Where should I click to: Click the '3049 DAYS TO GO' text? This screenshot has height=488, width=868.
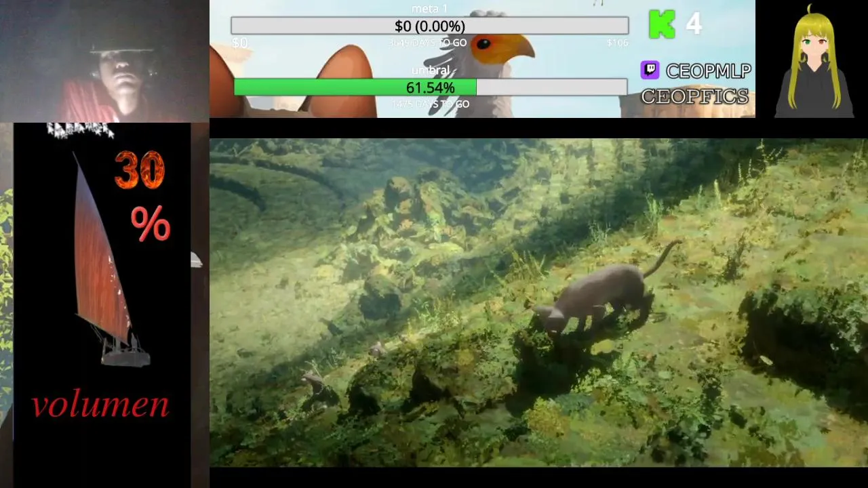[427, 43]
